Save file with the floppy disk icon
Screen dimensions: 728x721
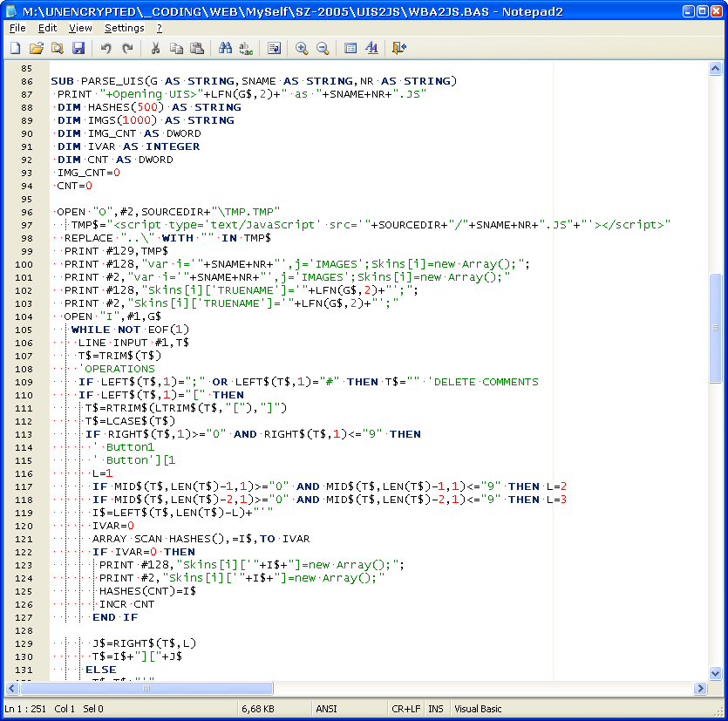click(x=78, y=48)
